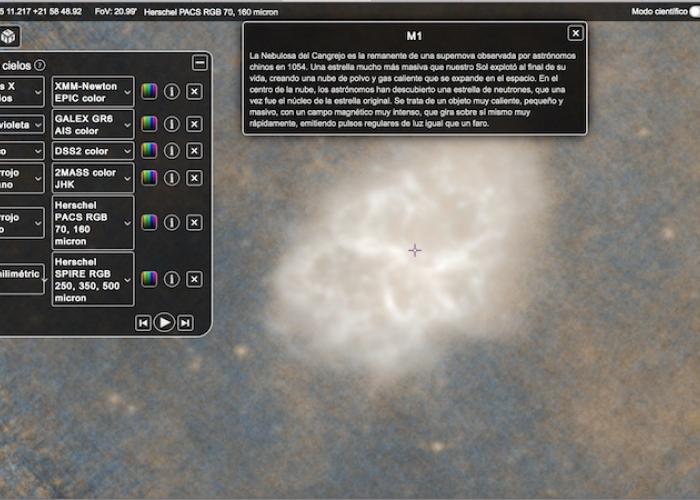
Task: Show info for GALEX GR6 AIS color
Action: [x=171, y=124]
